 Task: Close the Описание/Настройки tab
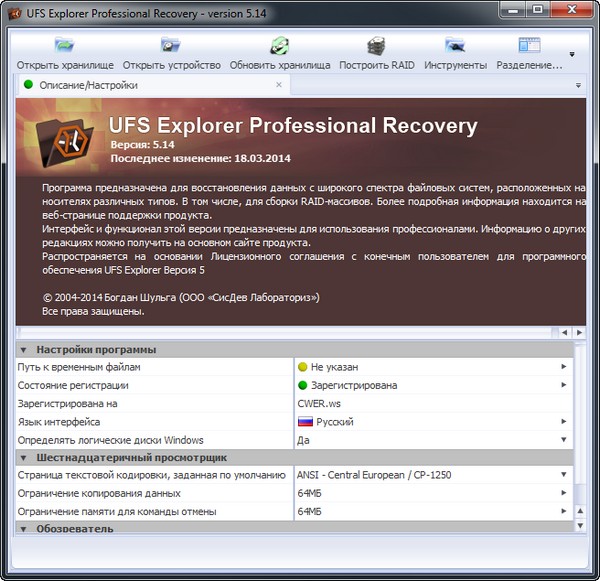point(279,85)
